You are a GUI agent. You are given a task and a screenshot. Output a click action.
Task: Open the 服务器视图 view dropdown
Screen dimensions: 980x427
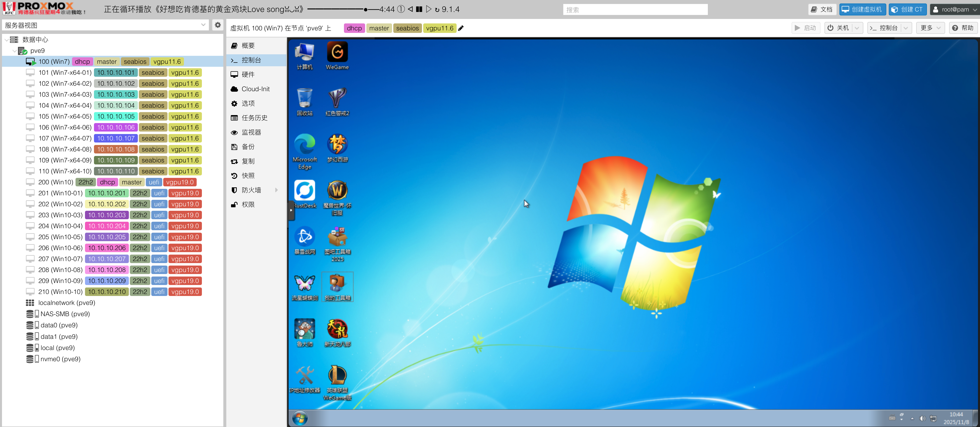coord(203,25)
